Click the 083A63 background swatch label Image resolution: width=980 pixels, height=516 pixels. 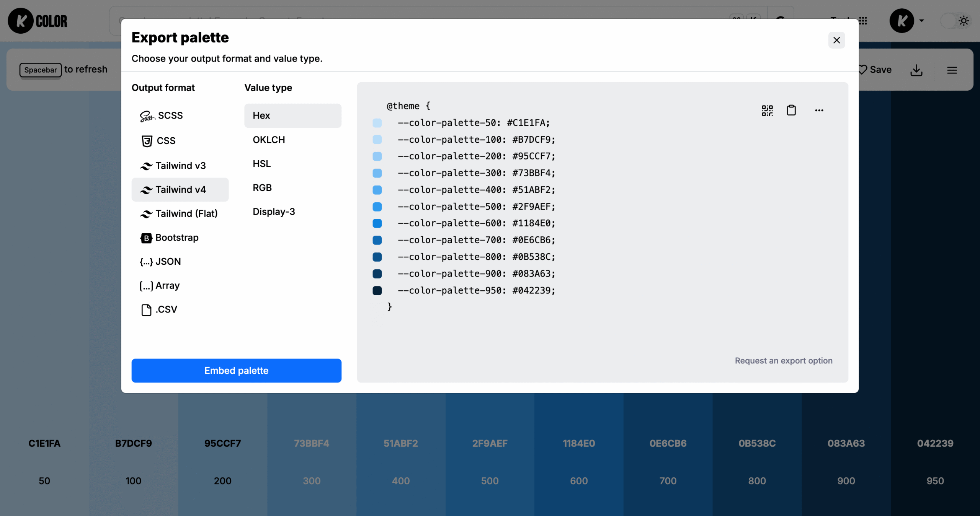tap(846, 443)
